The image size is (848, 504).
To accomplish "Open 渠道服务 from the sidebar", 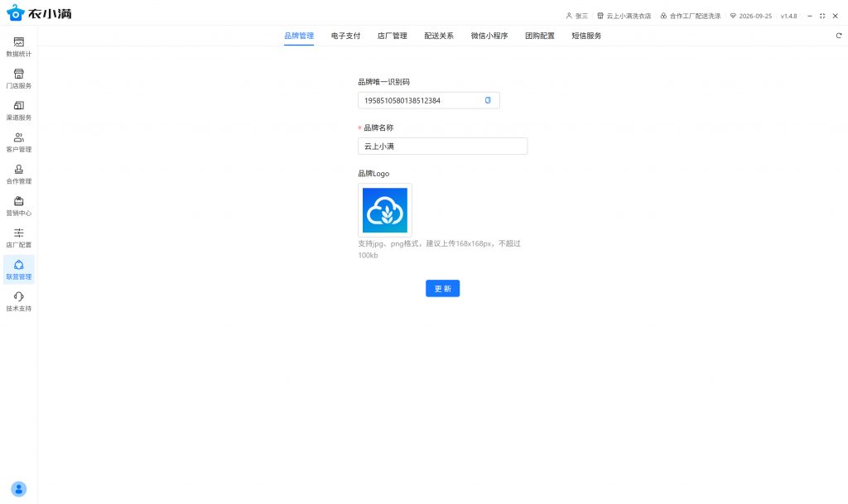I will pyautogui.click(x=18, y=110).
